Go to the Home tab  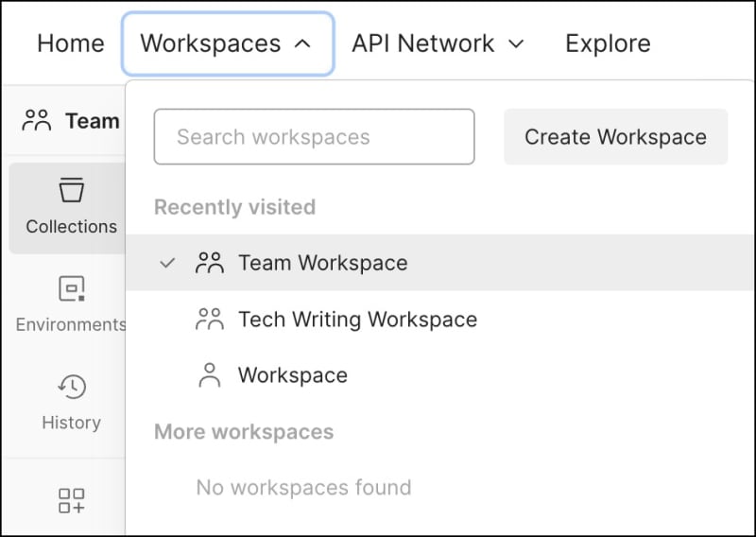click(71, 43)
